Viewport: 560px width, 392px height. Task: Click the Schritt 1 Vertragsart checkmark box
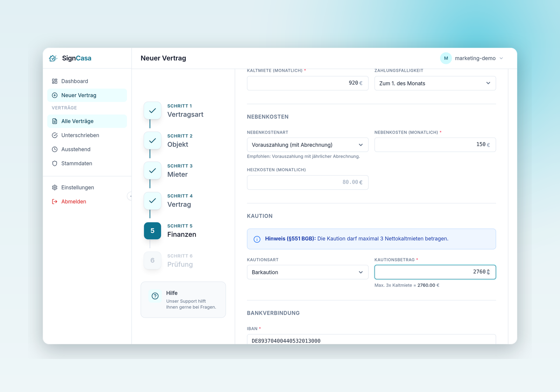153,111
